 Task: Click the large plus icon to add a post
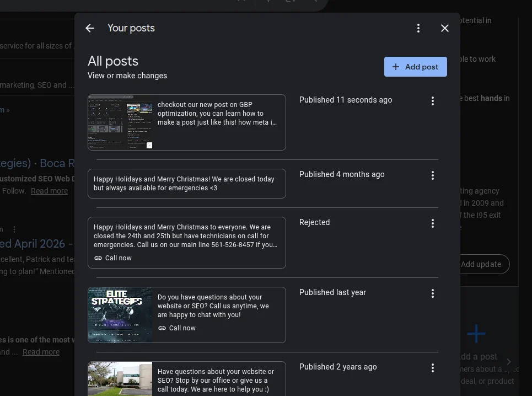(476, 334)
